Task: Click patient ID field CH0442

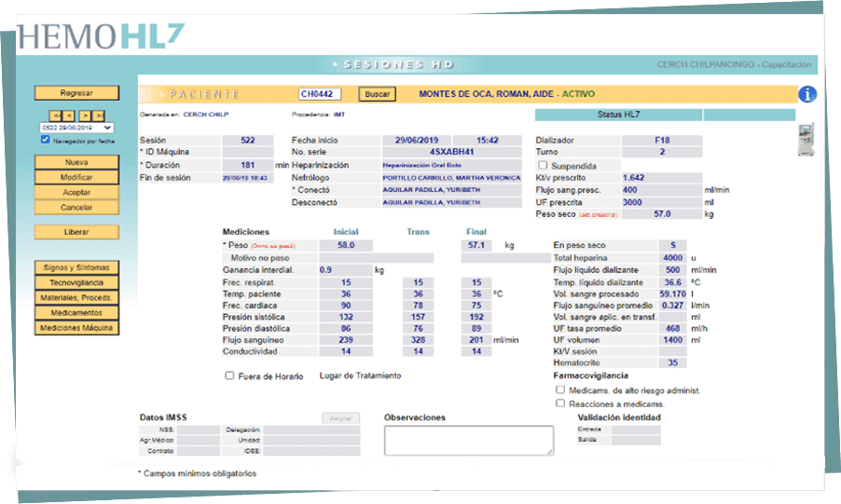Action: (320, 94)
